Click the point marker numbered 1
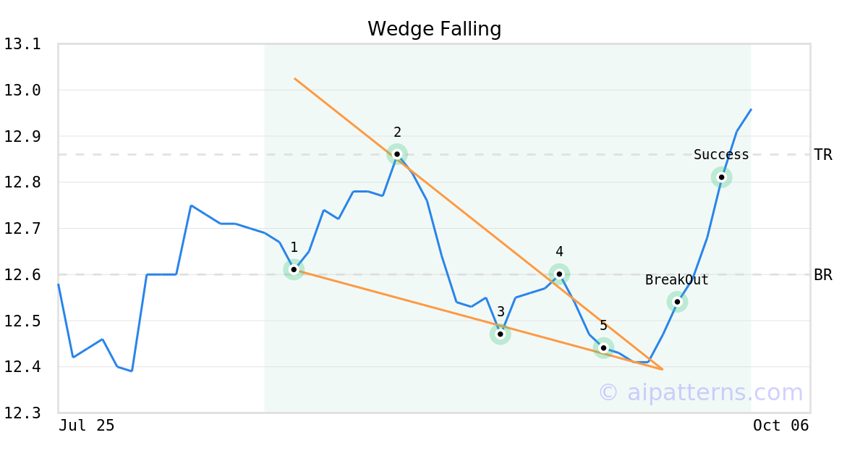 pyautogui.click(x=294, y=269)
